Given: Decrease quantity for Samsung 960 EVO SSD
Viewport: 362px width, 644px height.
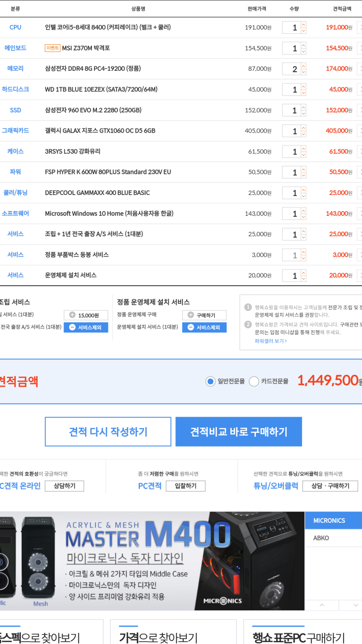Looking at the screenshot, I should [303, 113].
